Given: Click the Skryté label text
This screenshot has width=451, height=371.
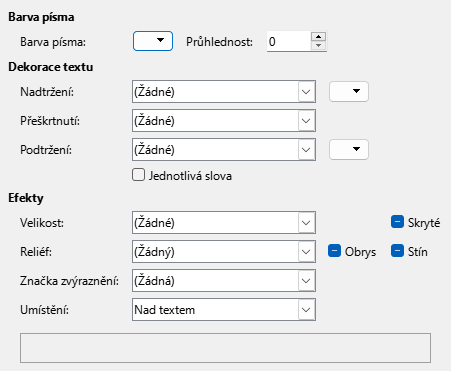Looking at the screenshot, I should tap(424, 223).
